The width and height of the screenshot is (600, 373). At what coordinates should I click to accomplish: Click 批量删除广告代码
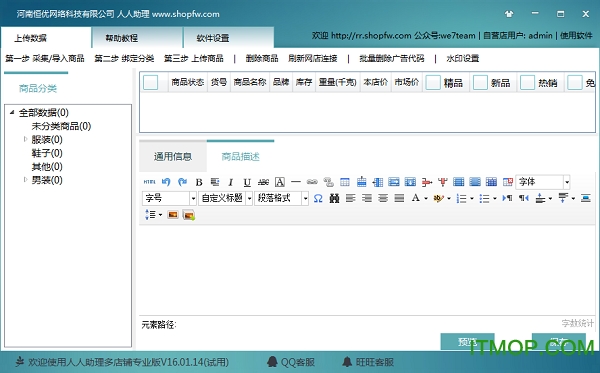(392, 59)
